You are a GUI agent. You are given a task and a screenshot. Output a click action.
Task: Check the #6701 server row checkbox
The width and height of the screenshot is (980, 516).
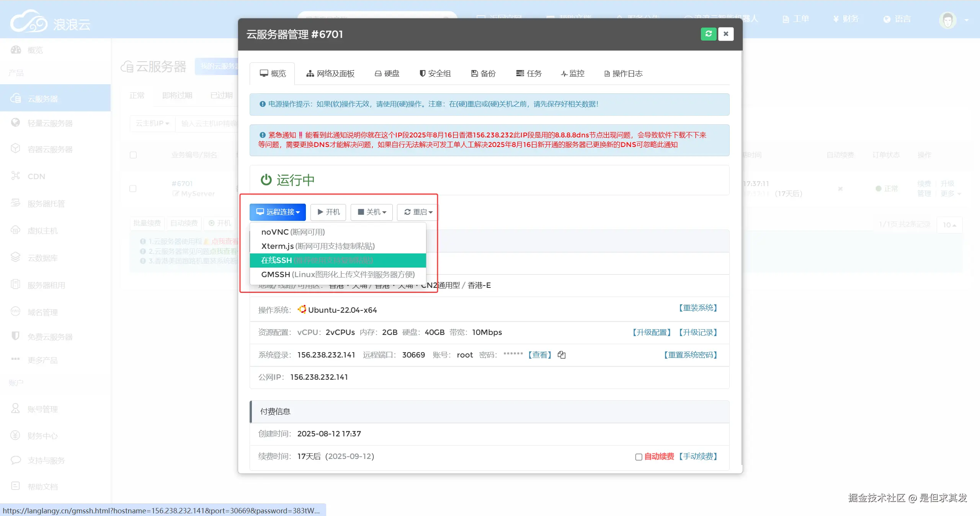(133, 189)
